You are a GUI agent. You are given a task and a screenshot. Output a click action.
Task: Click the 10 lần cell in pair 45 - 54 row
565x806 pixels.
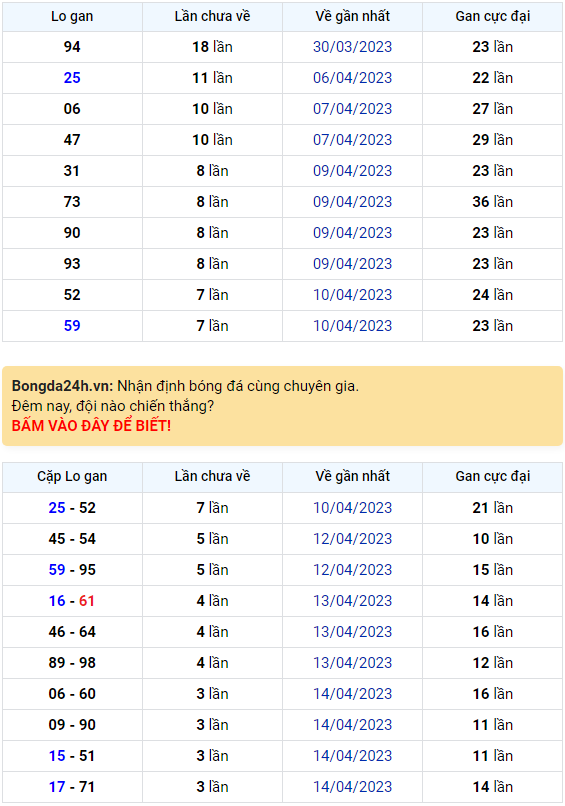click(x=493, y=539)
